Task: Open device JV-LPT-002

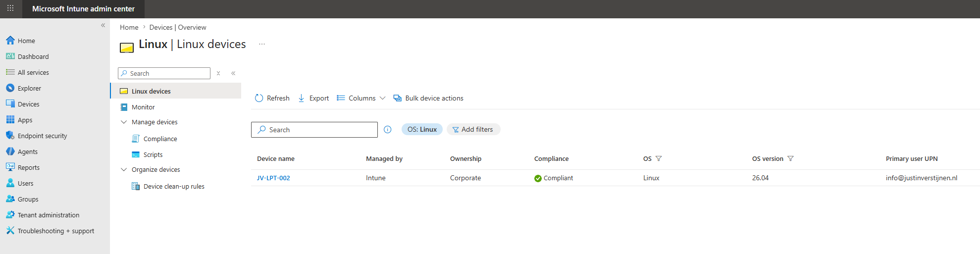Action: (273, 178)
